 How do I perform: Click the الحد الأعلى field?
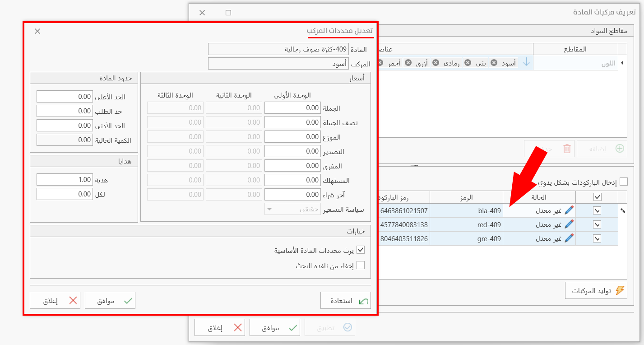click(x=65, y=97)
